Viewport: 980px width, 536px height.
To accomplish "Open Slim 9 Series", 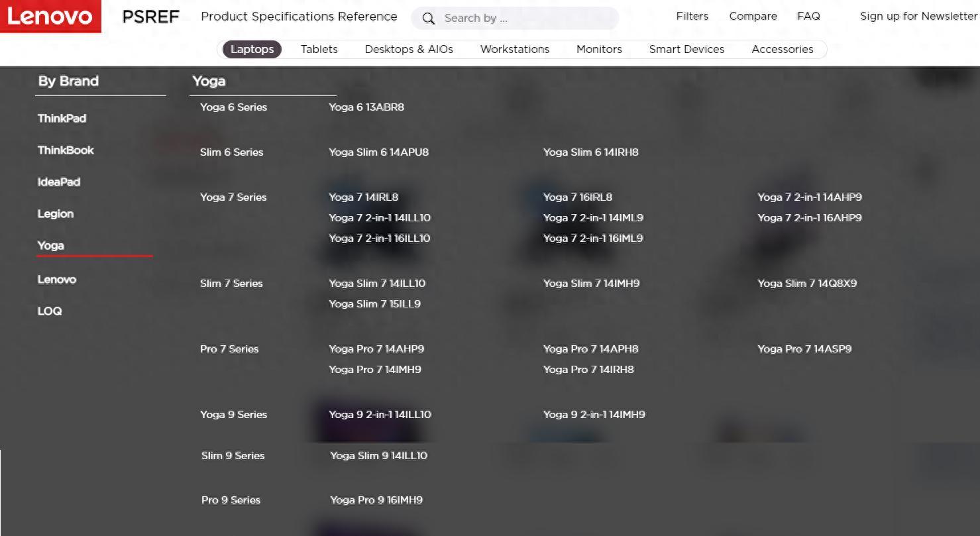I will (233, 455).
